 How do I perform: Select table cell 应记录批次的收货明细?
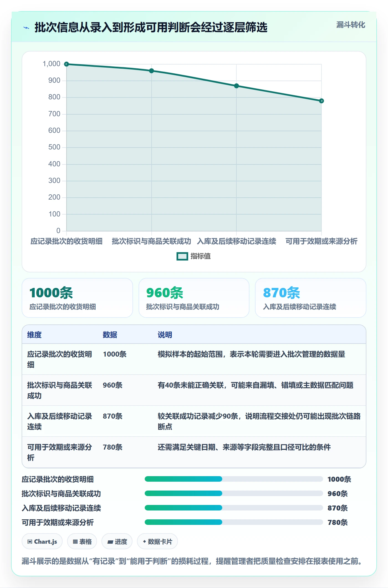(x=60, y=359)
